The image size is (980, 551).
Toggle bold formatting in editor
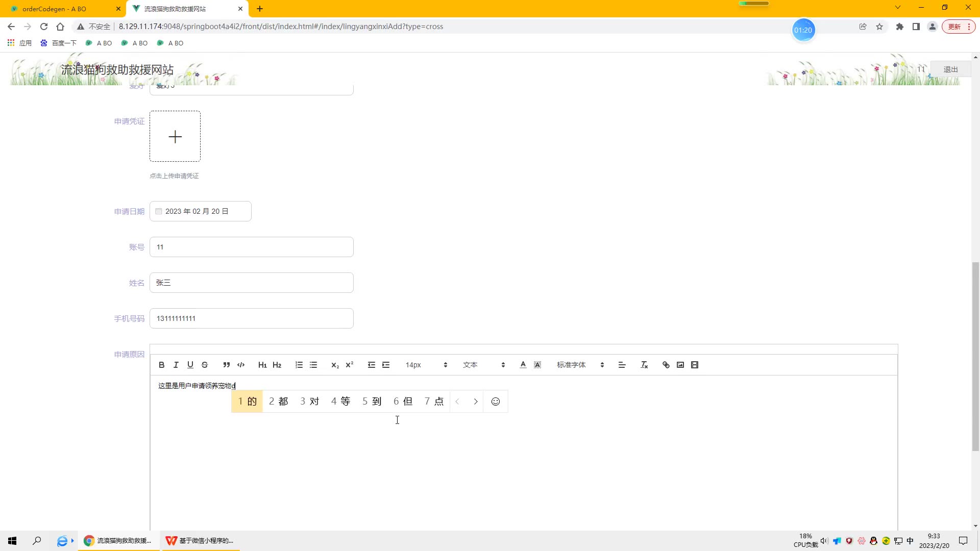[x=162, y=365]
